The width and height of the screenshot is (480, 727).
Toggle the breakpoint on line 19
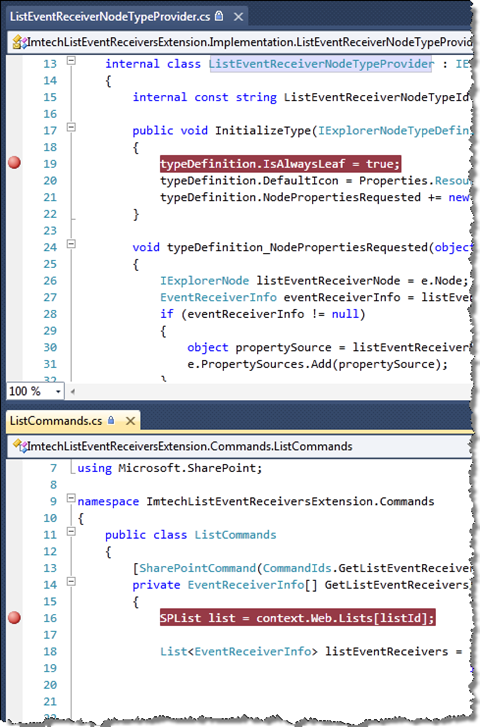click(x=14, y=163)
